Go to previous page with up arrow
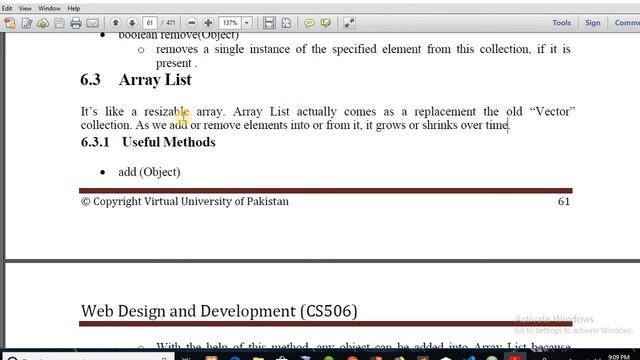The height and width of the screenshot is (360, 640). (116, 23)
